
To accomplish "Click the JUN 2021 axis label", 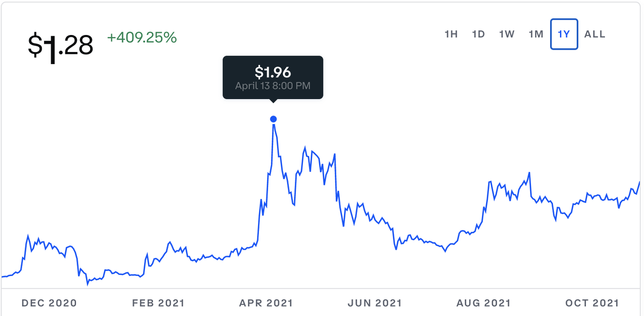I will (x=375, y=303).
